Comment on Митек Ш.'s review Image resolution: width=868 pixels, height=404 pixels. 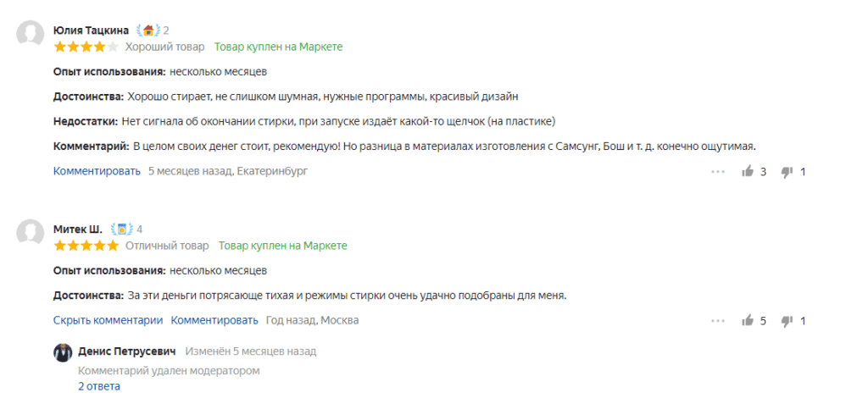click(x=214, y=320)
